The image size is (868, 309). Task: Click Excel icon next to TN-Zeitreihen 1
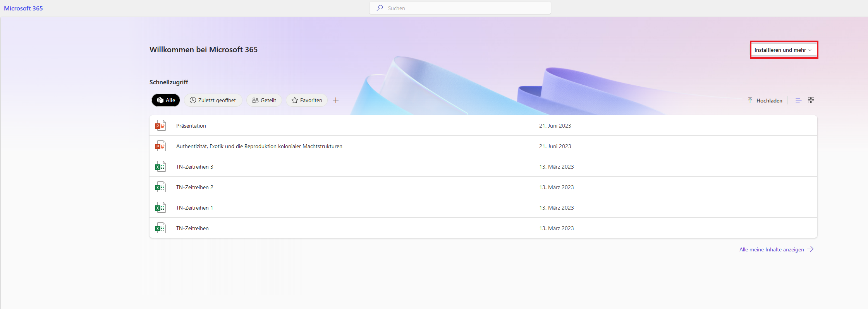coord(160,208)
